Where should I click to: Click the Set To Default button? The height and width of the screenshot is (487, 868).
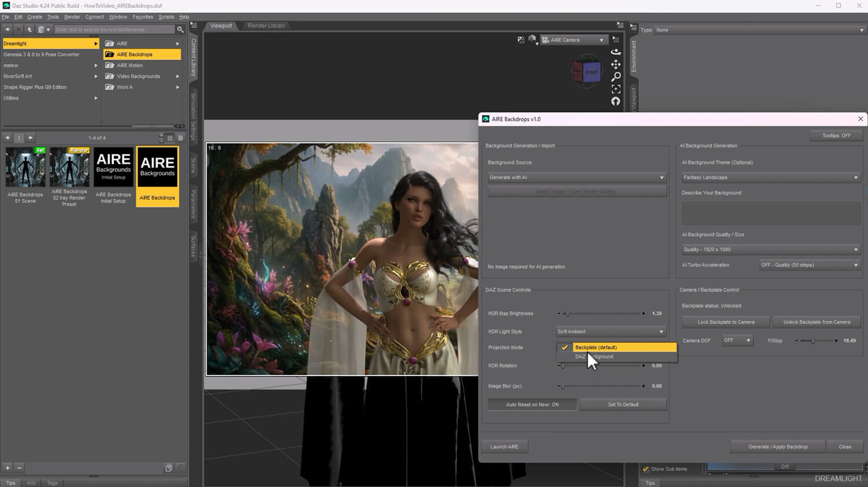623,404
